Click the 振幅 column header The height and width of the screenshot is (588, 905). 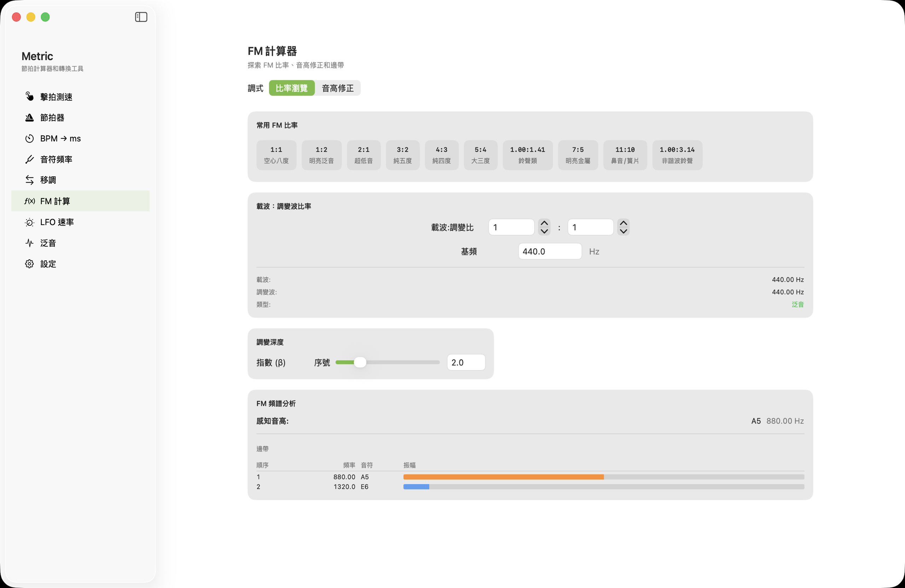[409, 465]
